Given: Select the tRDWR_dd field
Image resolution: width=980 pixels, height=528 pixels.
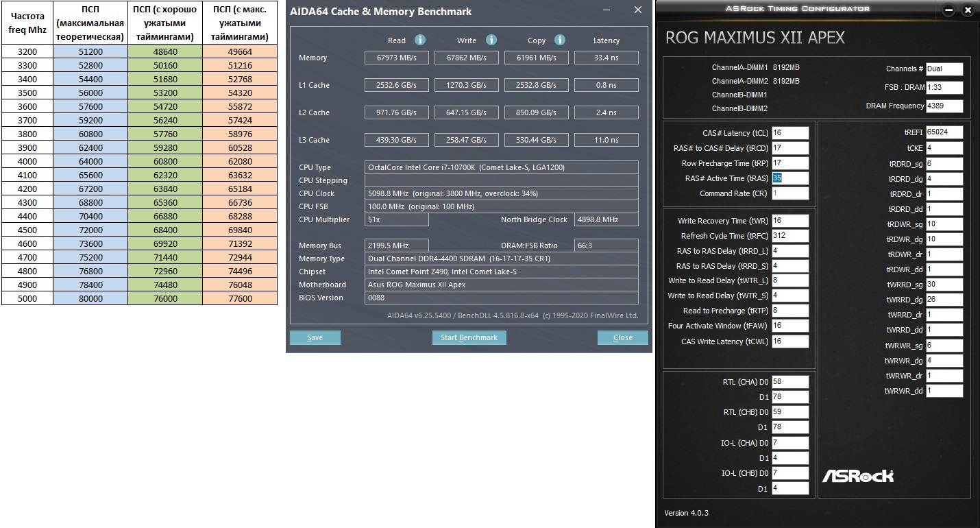Looking at the screenshot, I should click(x=944, y=269).
